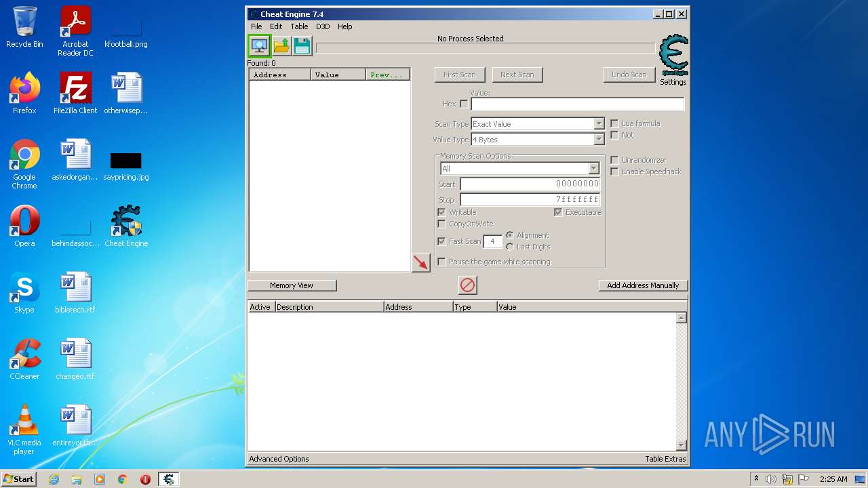Image resolution: width=868 pixels, height=488 pixels.
Task: Show hidden system tray icons arrow
Action: [756, 479]
